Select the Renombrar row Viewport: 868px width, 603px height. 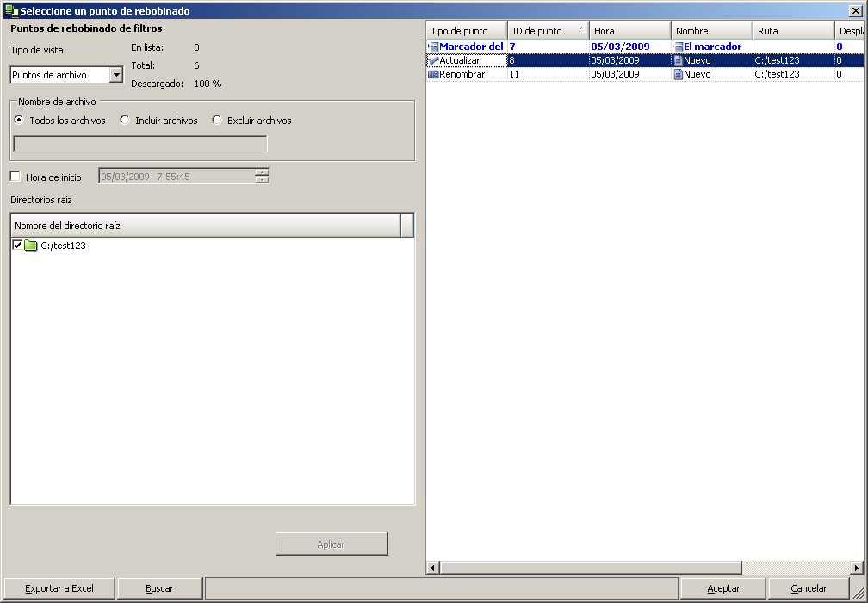pos(644,74)
